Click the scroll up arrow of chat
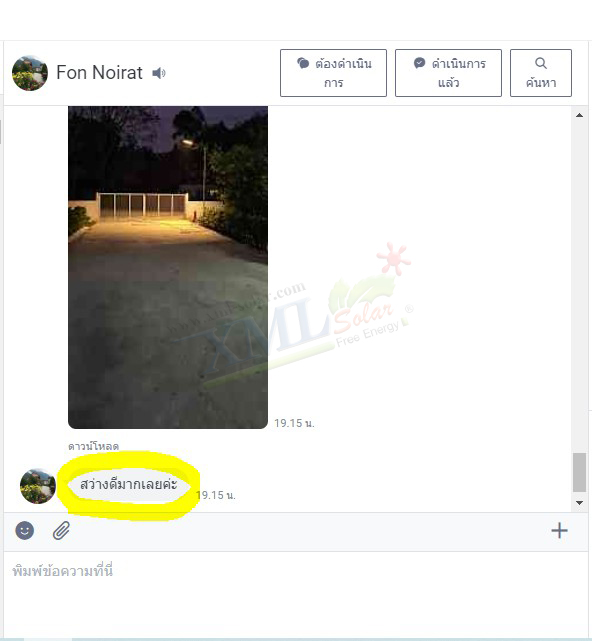Viewport: 592px width, 641px height. point(579,115)
